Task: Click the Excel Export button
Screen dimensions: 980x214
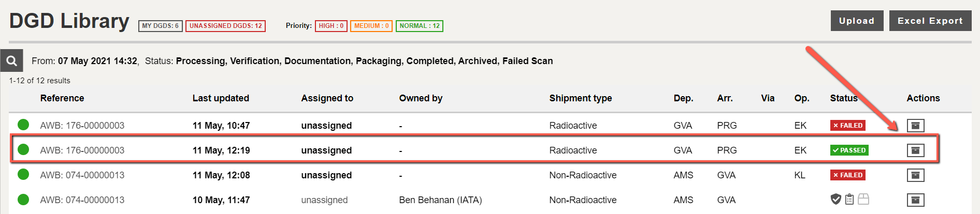Action: tap(930, 21)
